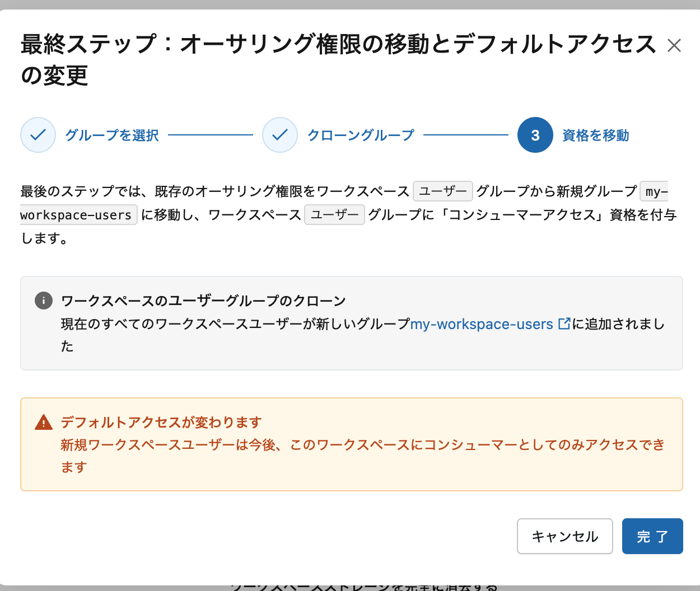Click the キャンセル button

[564, 536]
